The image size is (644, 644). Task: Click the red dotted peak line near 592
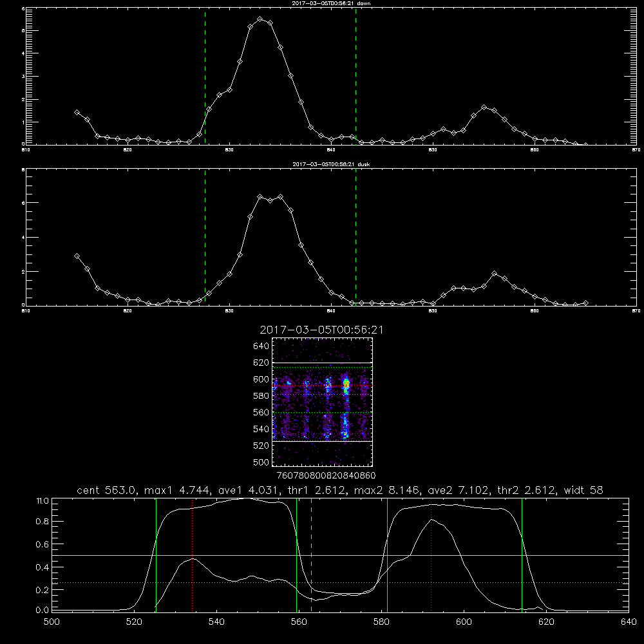tap(431, 554)
